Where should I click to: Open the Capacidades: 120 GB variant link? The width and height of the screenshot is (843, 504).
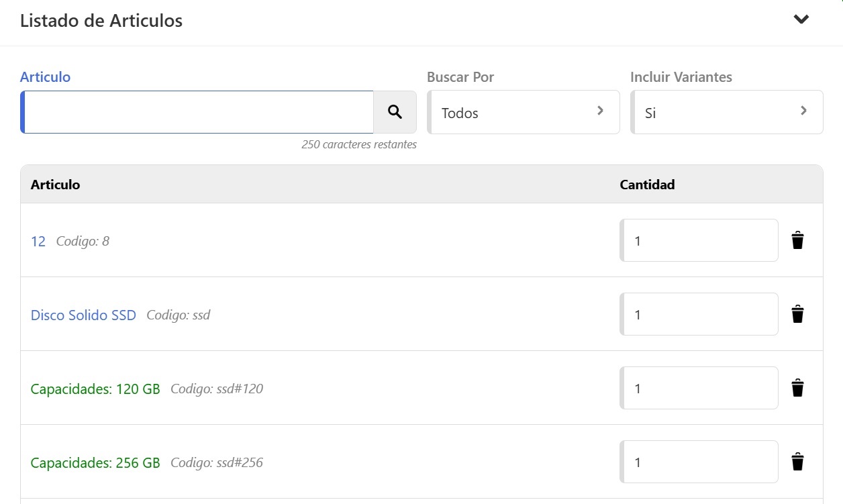coord(95,389)
